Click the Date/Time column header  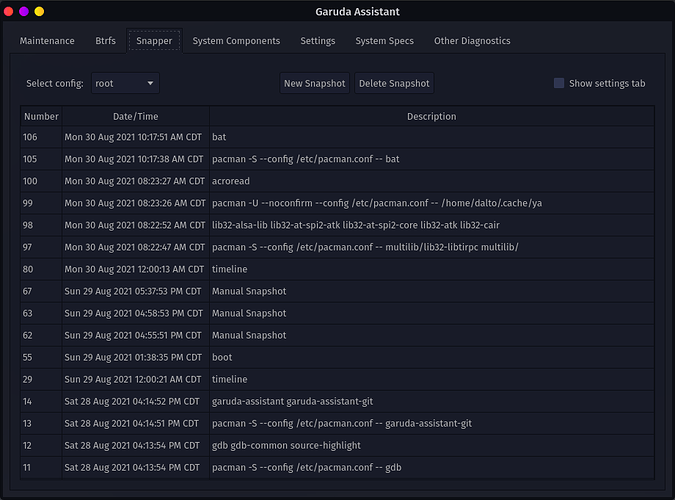click(136, 116)
